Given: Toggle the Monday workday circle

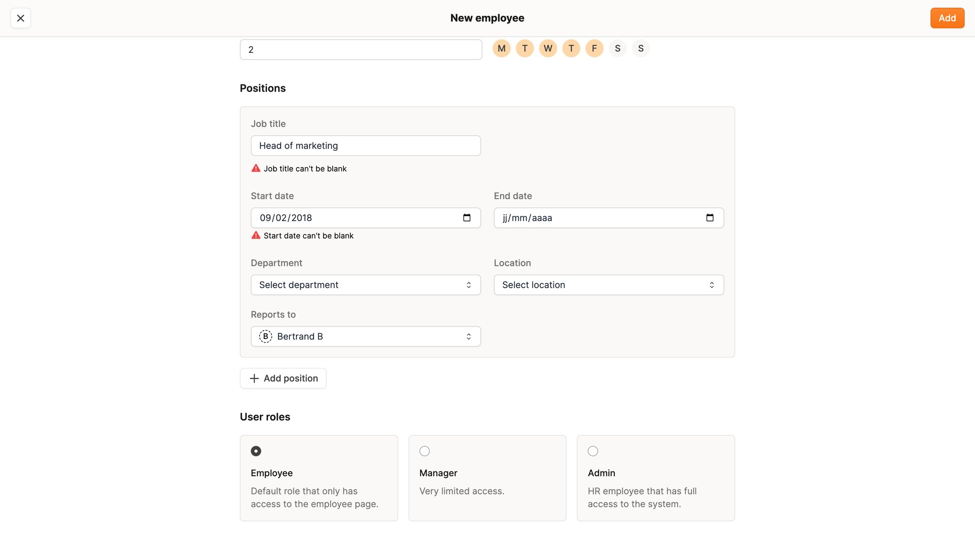Looking at the screenshot, I should 501,48.
